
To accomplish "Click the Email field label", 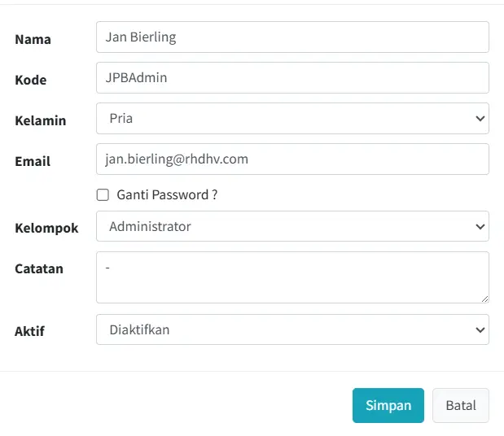I will tap(33, 161).
